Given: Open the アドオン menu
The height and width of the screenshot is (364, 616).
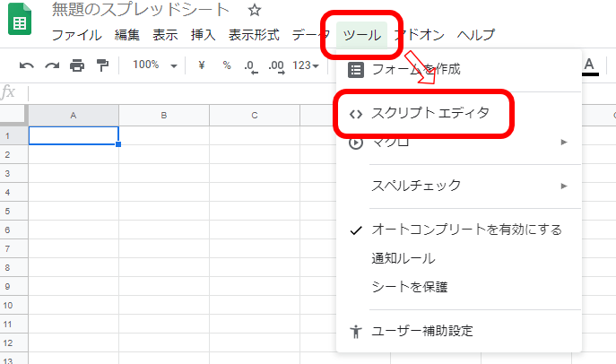Looking at the screenshot, I should click(419, 35).
